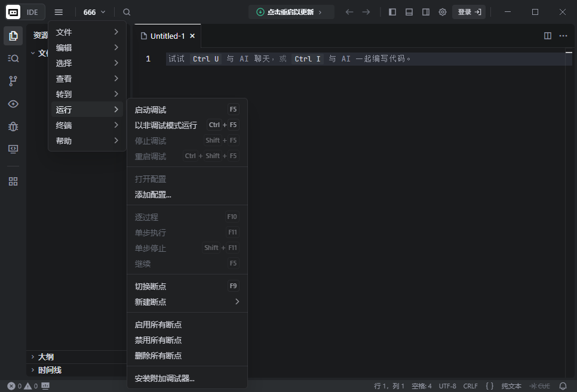Choose 添加配置... menu entry
Image resolution: width=577 pixels, height=392 pixels.
187,195
